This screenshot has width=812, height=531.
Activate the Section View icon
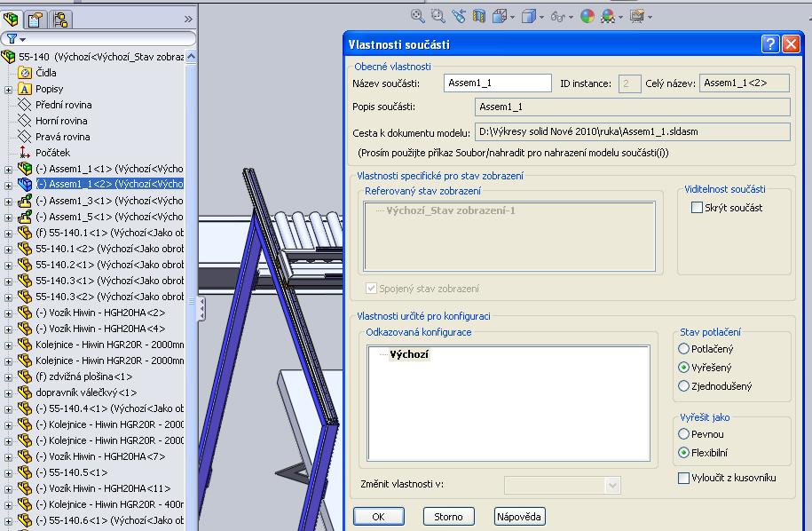pos(479,15)
